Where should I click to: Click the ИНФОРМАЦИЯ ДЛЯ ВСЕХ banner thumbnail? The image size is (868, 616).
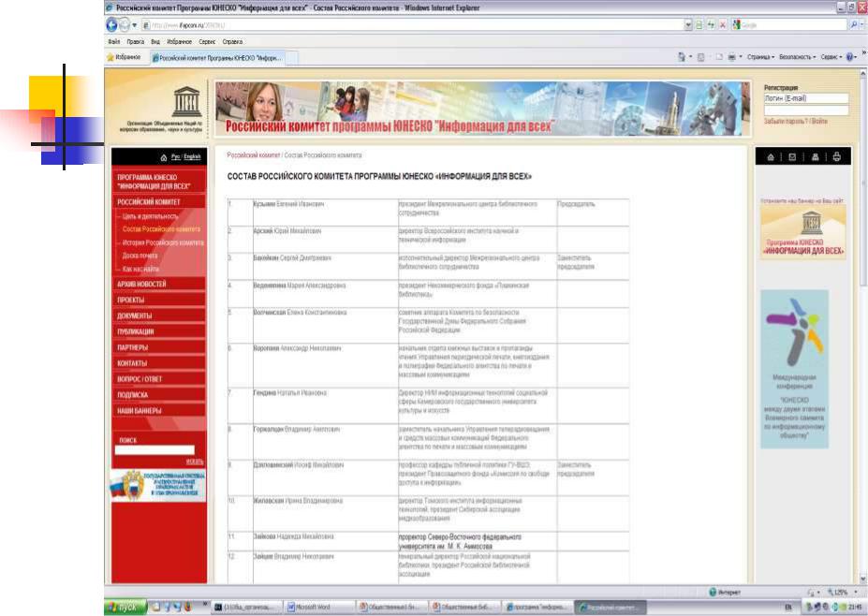point(803,231)
